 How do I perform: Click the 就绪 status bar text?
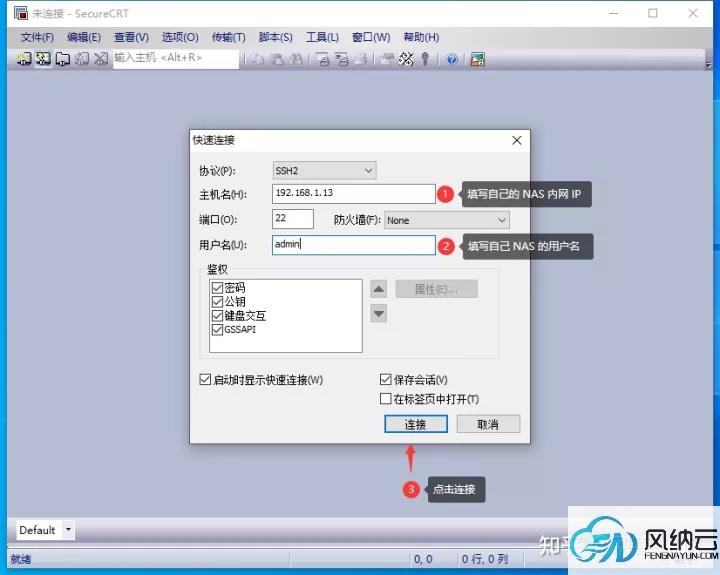[x=21, y=559]
